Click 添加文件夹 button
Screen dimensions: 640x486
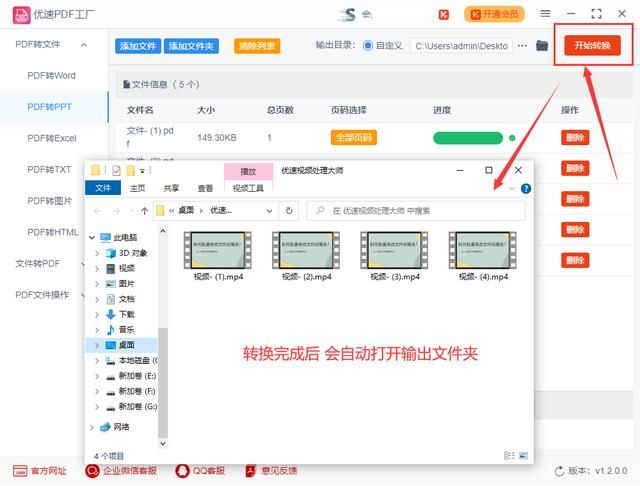coord(191,46)
